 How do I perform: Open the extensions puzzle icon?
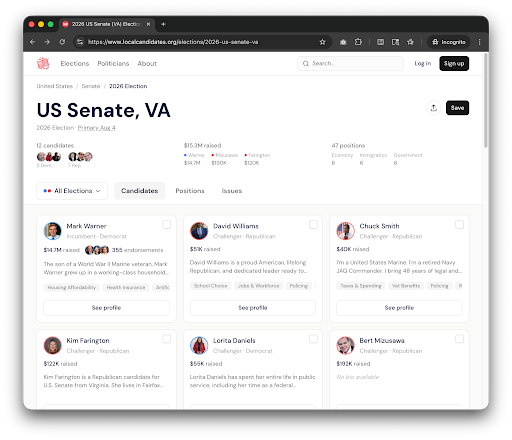358,42
